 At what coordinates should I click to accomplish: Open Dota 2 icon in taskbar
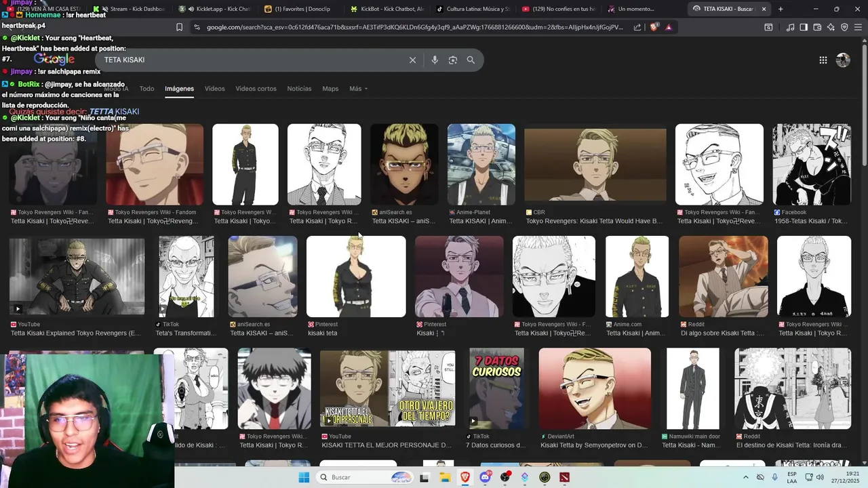pyautogui.click(x=565, y=477)
